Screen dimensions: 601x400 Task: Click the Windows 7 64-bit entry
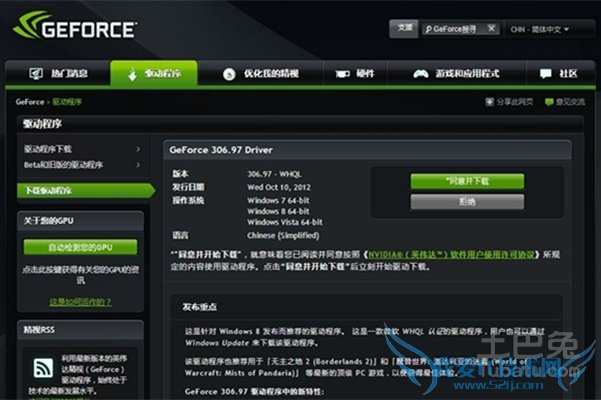click(278, 200)
